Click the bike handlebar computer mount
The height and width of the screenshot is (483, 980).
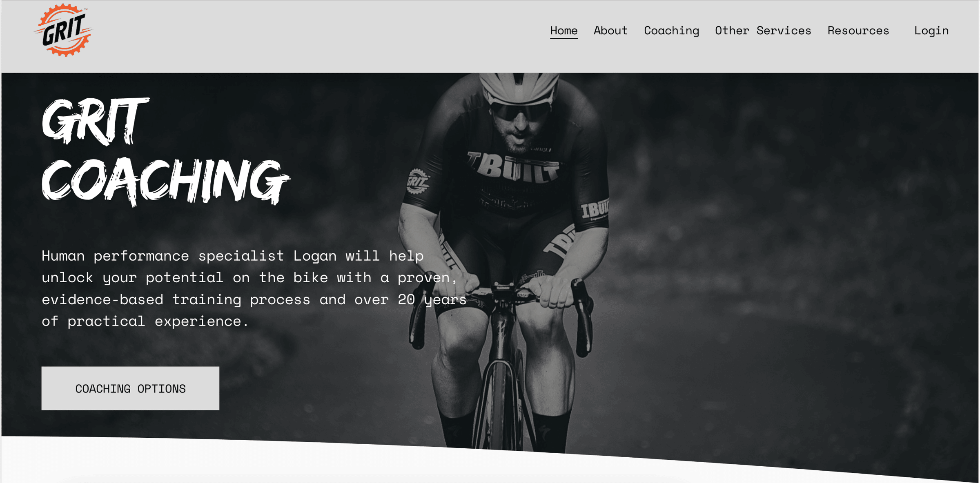(505, 287)
